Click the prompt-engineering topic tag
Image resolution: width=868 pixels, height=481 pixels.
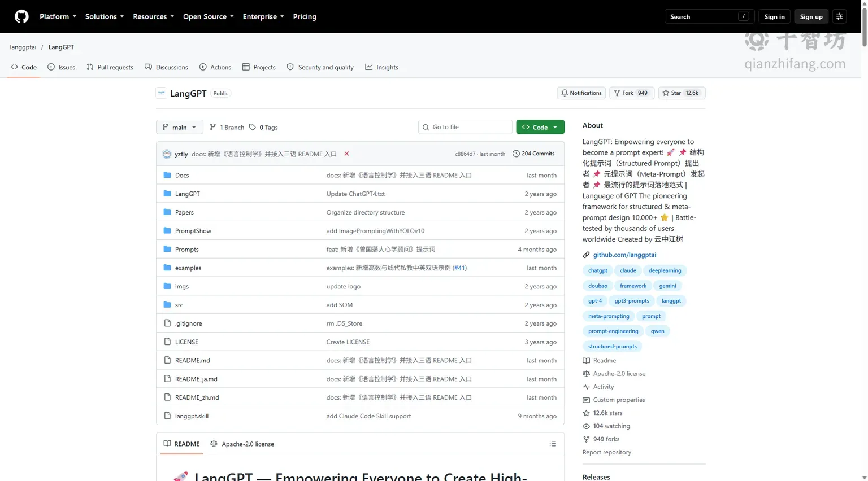(613, 331)
